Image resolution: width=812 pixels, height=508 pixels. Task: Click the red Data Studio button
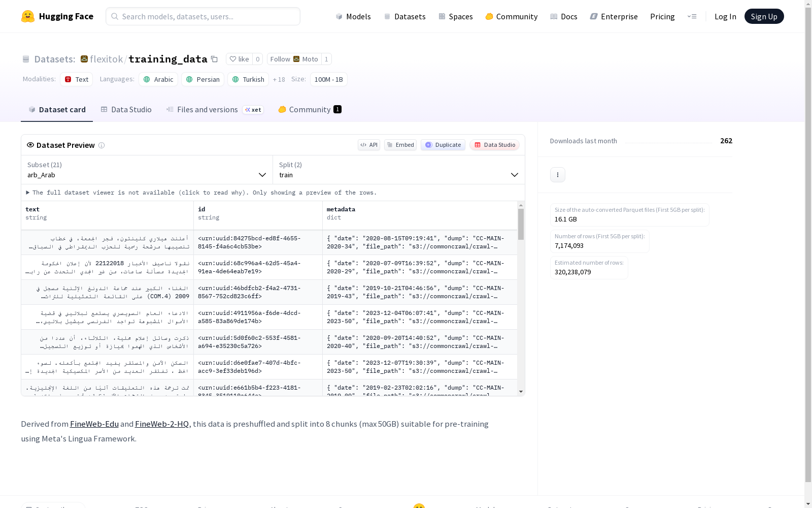click(494, 145)
